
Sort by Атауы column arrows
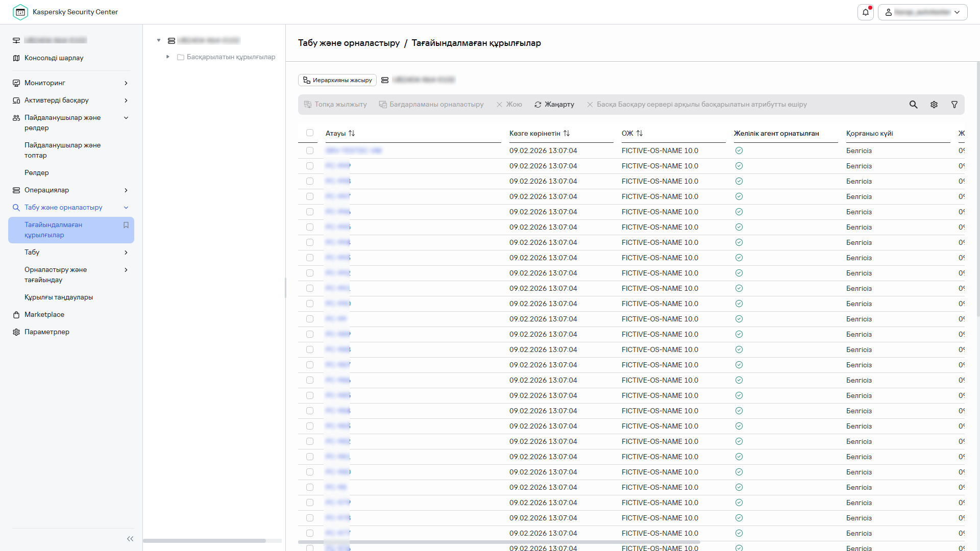click(x=352, y=133)
